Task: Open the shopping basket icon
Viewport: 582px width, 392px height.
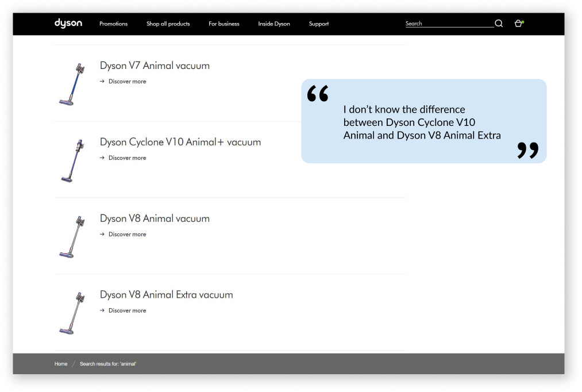Action: [519, 24]
